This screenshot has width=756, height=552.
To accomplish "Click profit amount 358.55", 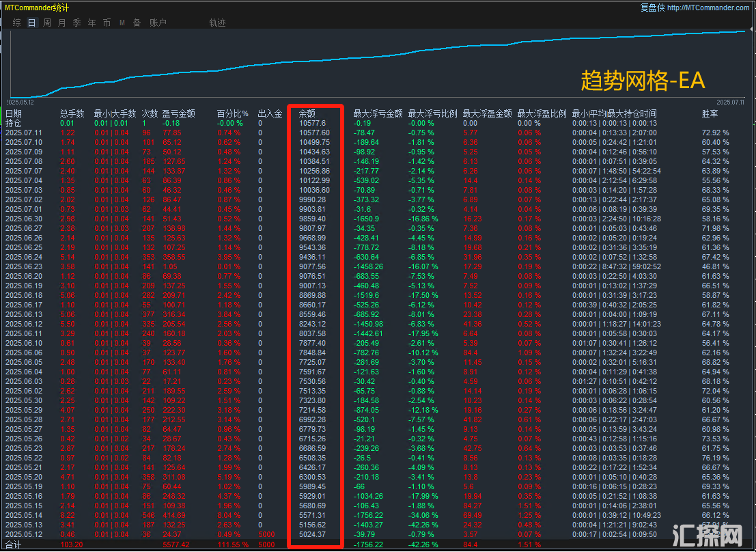I will coord(174,257).
